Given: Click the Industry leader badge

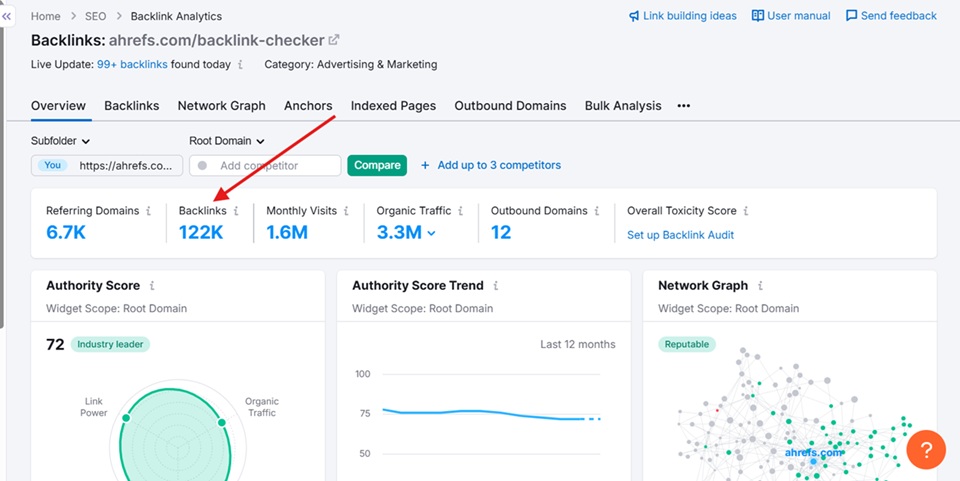Looking at the screenshot, I should (110, 345).
